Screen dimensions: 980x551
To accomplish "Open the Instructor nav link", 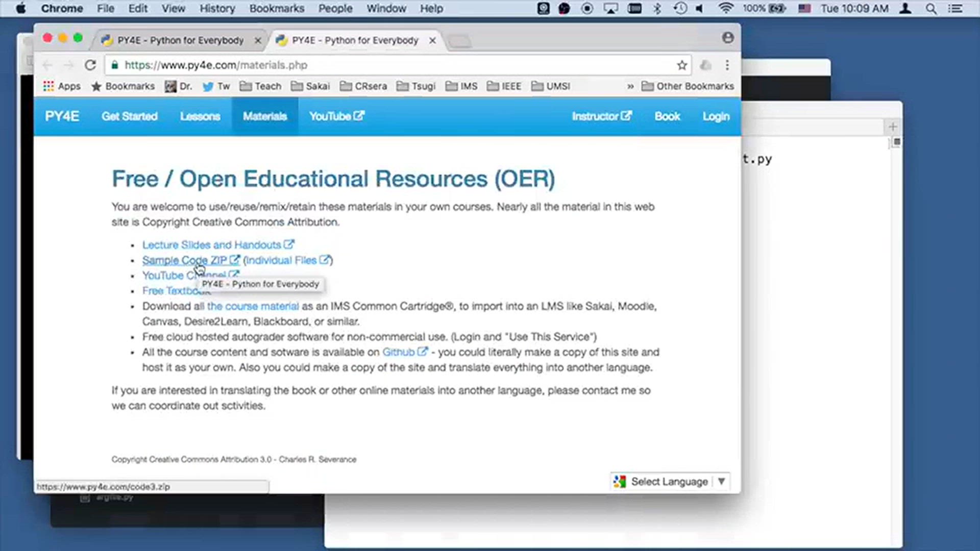I will [601, 116].
